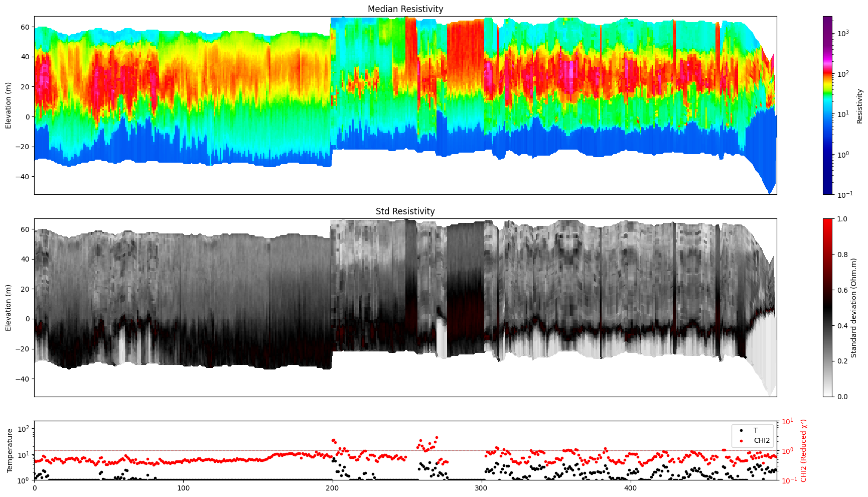Screen dimensions: 868x497
Task: Click the red CHI2 marker in the legend
Action: [741, 441]
